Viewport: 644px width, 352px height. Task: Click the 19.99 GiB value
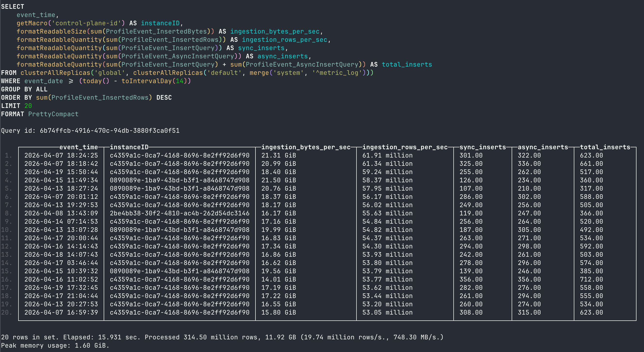click(279, 230)
